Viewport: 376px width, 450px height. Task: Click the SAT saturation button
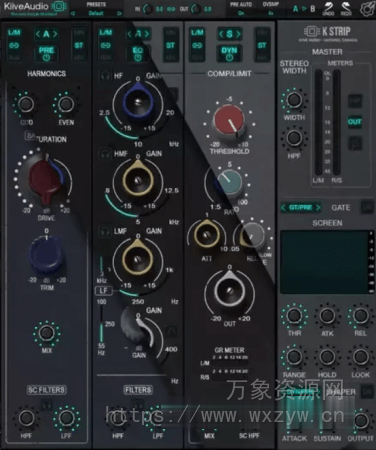[x=31, y=135]
